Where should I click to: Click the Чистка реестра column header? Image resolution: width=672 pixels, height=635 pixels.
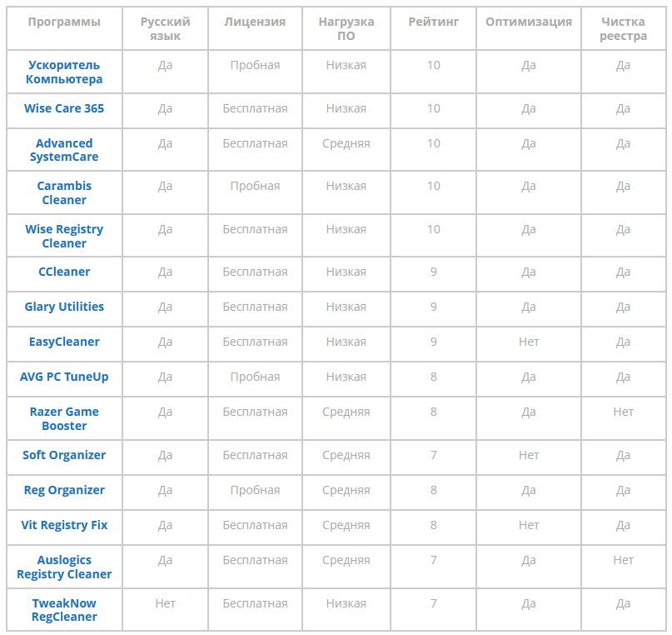(x=623, y=28)
